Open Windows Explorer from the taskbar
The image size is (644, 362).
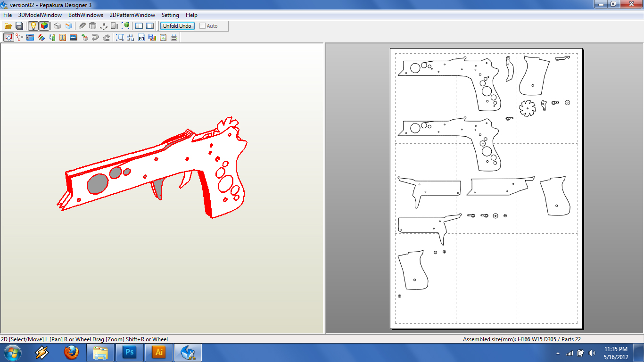(x=100, y=353)
